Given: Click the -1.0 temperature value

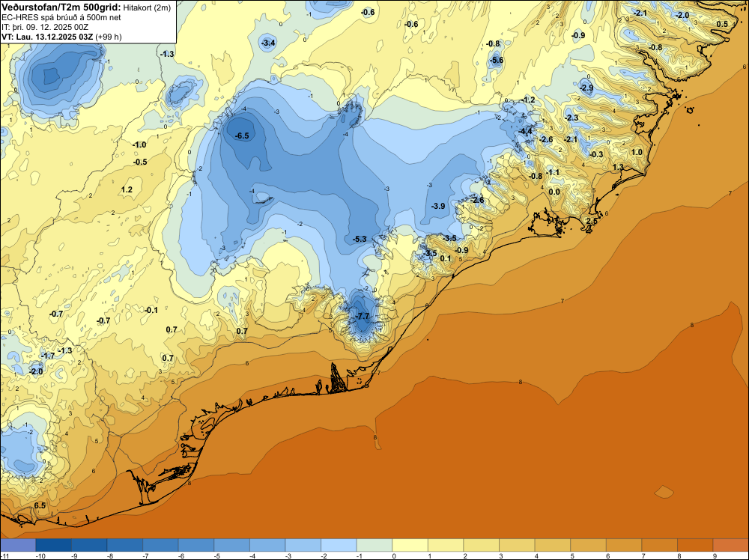Looking at the screenshot, I should click(139, 144).
